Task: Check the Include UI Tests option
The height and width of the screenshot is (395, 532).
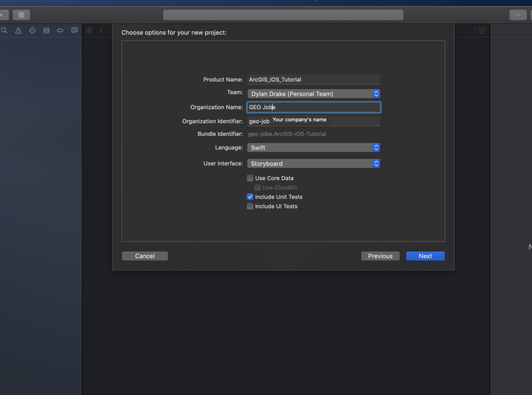Action: pos(250,206)
